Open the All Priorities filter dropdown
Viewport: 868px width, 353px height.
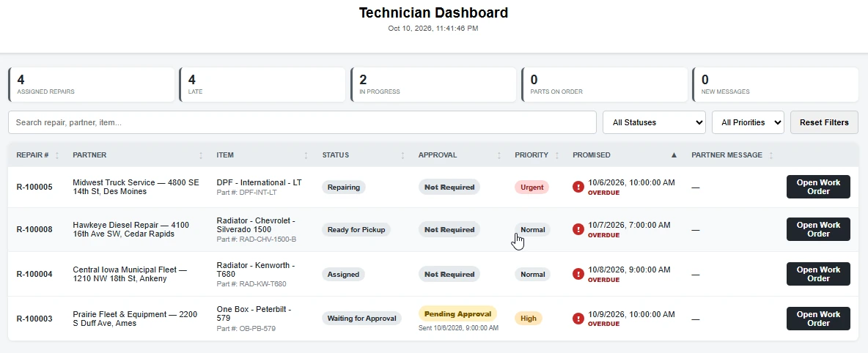pos(748,122)
